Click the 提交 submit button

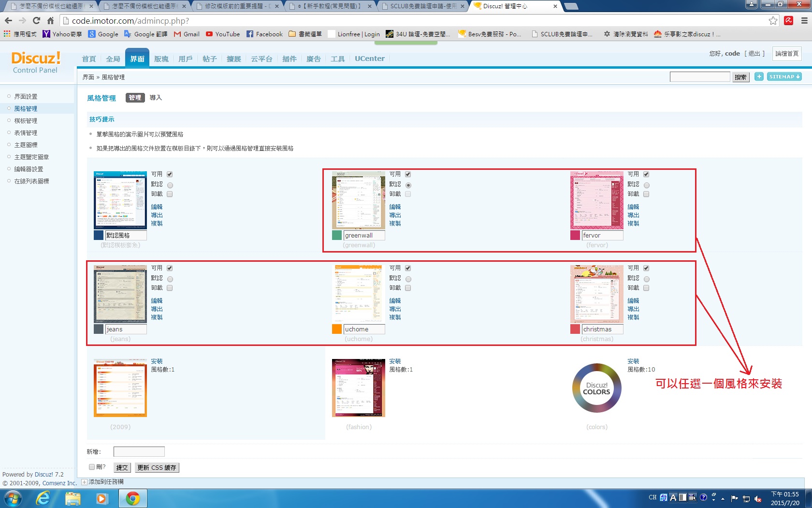(122, 468)
